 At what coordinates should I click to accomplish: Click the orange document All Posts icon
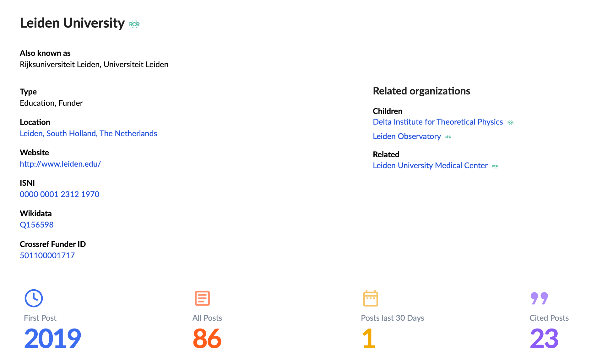coord(202,298)
